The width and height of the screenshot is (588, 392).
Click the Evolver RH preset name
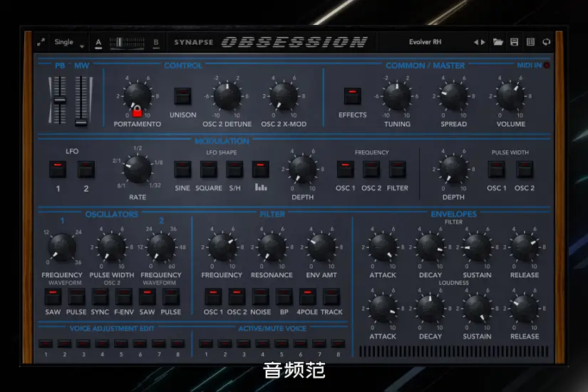pos(425,42)
